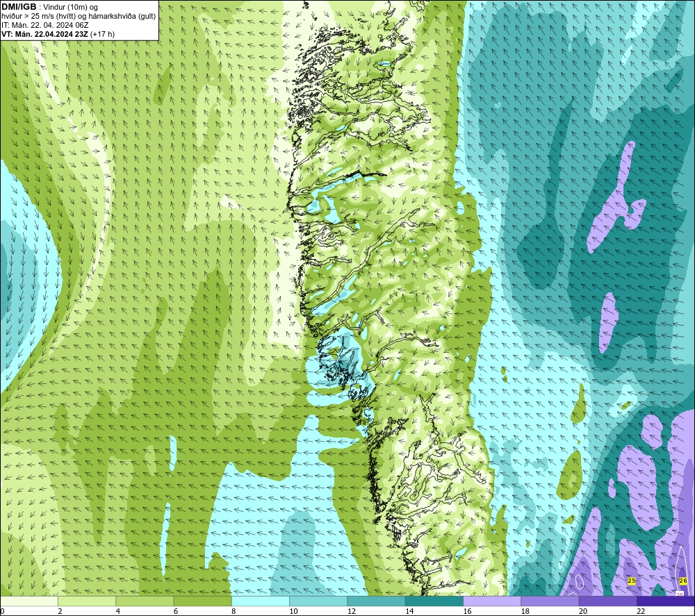Click the legend scale label '8'

point(234,611)
